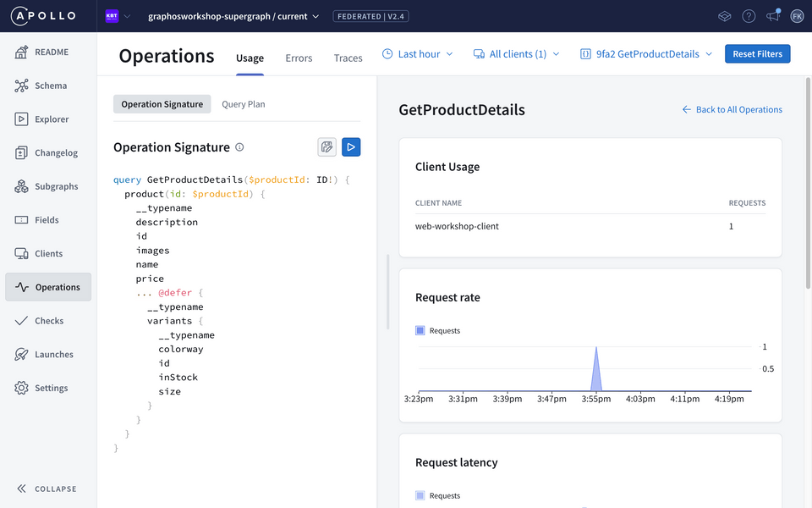Go to Clients in the sidebar

point(48,253)
